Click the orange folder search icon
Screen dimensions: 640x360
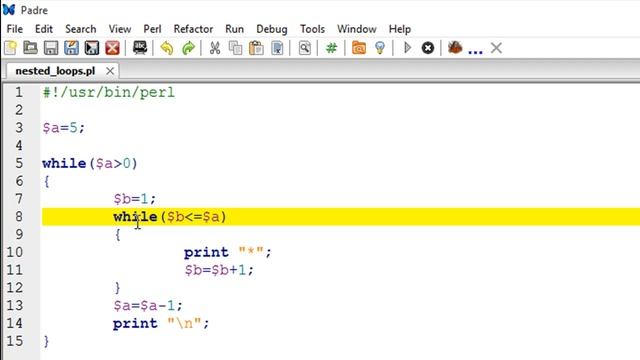tap(359, 48)
